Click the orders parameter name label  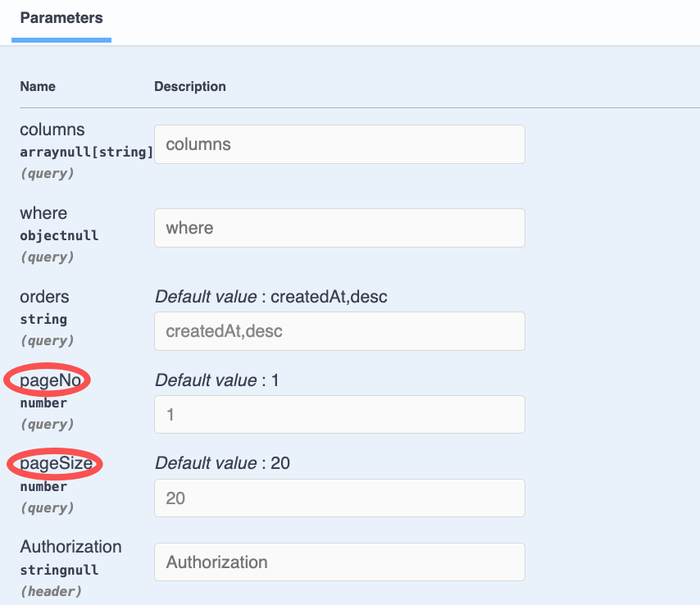click(x=44, y=297)
